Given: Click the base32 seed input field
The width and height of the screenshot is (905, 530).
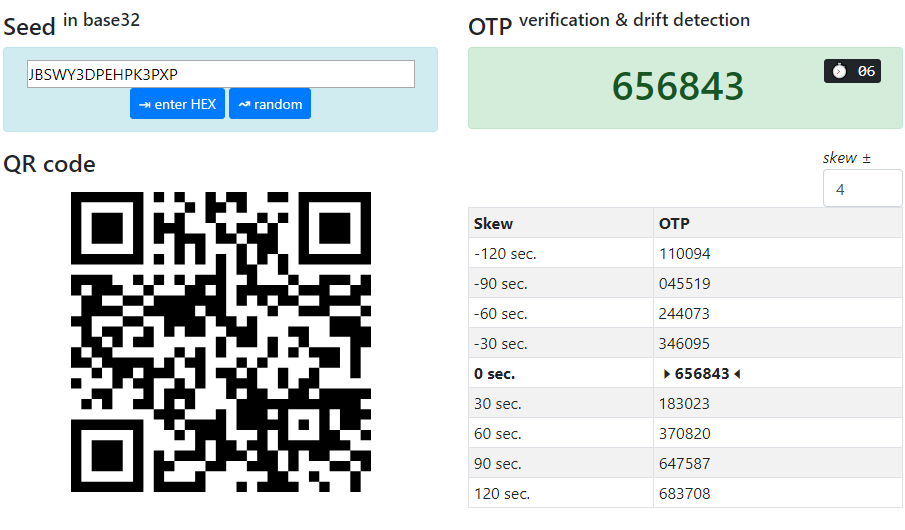Looking at the screenshot, I should (x=220, y=74).
